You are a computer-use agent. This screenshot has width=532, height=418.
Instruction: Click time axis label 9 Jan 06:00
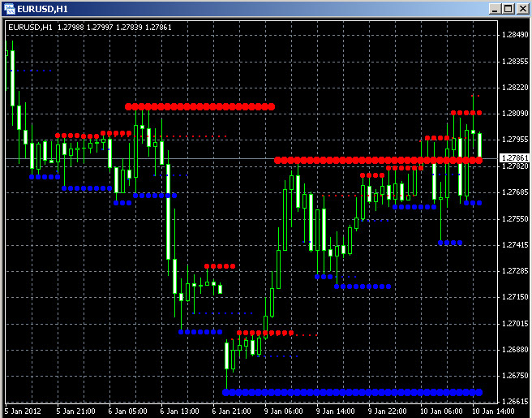284,412
